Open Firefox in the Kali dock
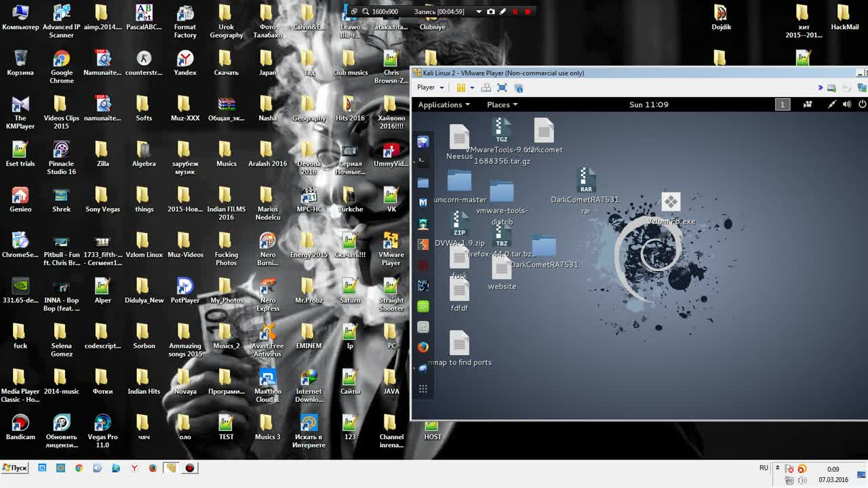 click(x=422, y=347)
